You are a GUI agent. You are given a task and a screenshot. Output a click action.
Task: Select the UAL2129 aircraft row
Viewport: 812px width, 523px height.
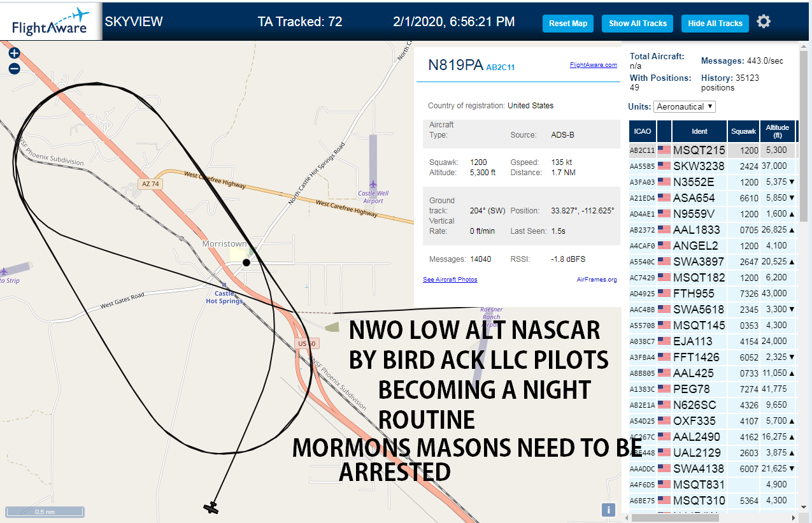(713, 453)
